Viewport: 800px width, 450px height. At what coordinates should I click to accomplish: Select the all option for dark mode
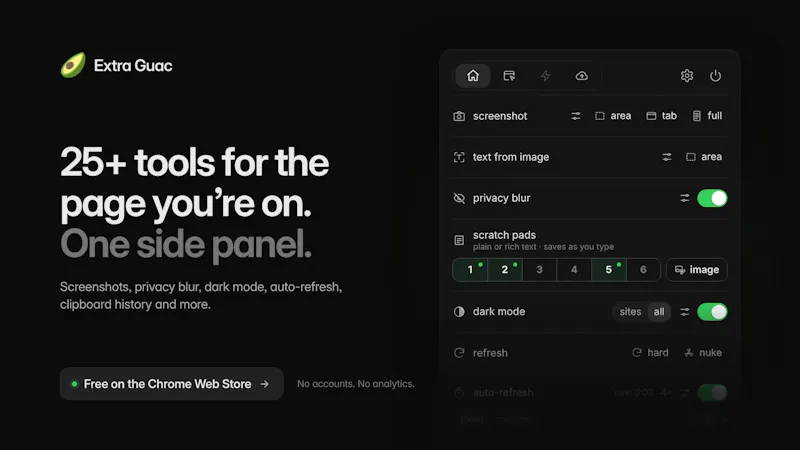click(x=659, y=312)
